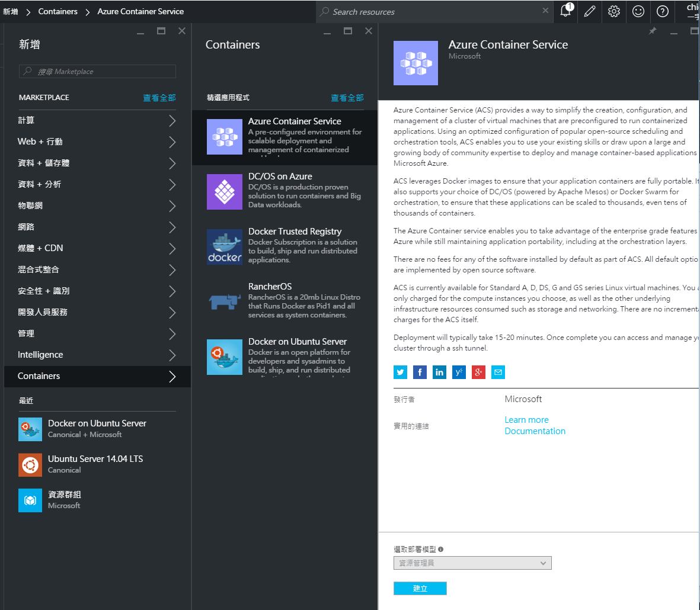Image resolution: width=700 pixels, height=610 pixels.
Task: Click the 建立 button to create
Action: (x=420, y=588)
